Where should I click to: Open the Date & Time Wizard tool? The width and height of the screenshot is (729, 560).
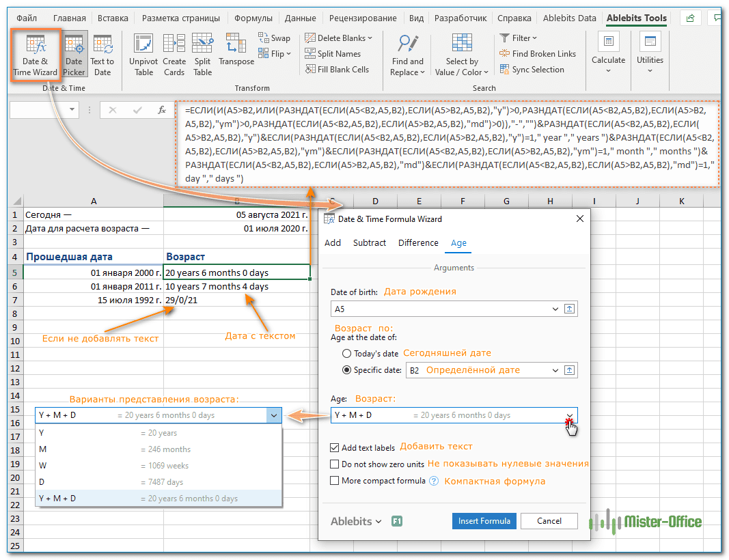tap(36, 55)
